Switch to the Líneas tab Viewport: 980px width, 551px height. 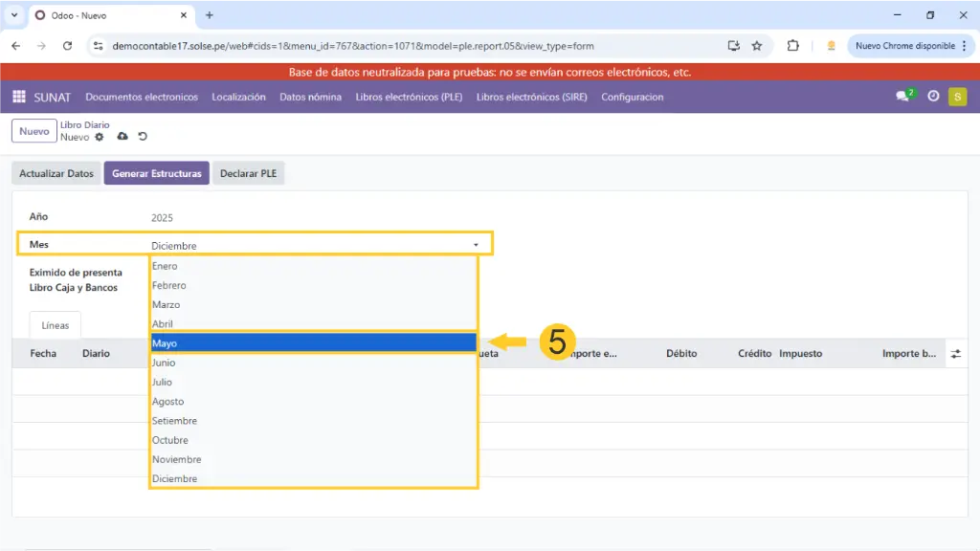point(56,325)
